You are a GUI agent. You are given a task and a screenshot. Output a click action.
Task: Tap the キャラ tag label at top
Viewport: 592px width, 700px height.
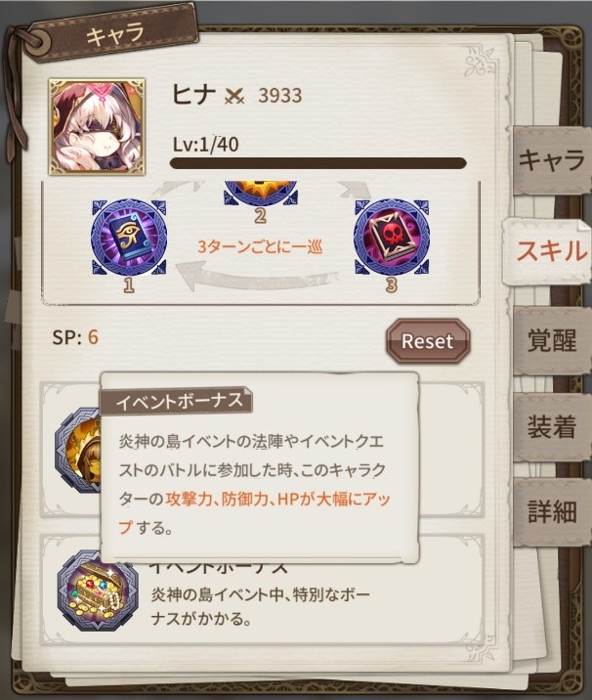pos(114,35)
